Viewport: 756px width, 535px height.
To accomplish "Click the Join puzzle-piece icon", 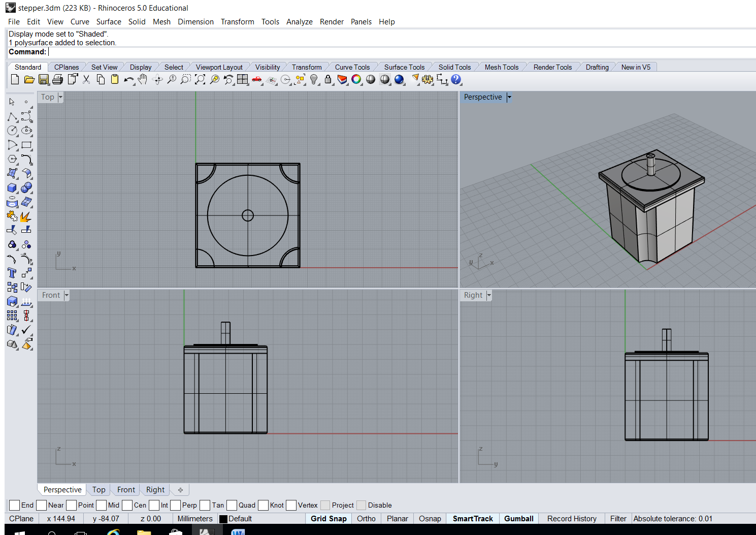I will [12, 216].
